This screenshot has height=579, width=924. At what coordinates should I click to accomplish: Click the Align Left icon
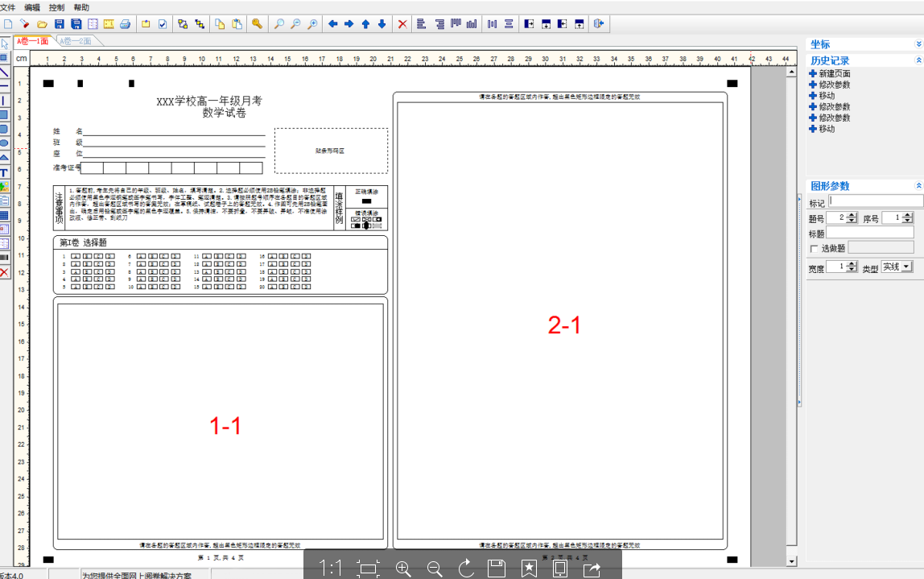click(x=421, y=24)
